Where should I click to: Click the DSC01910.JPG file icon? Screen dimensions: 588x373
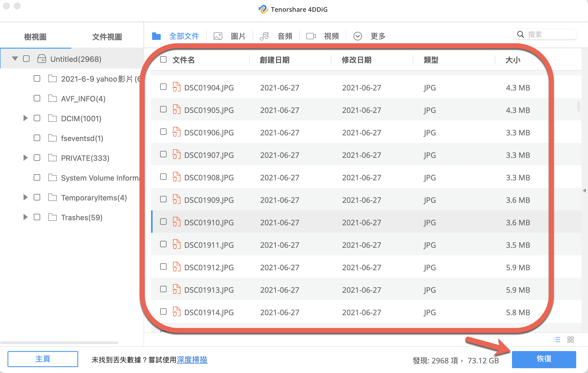click(x=176, y=222)
